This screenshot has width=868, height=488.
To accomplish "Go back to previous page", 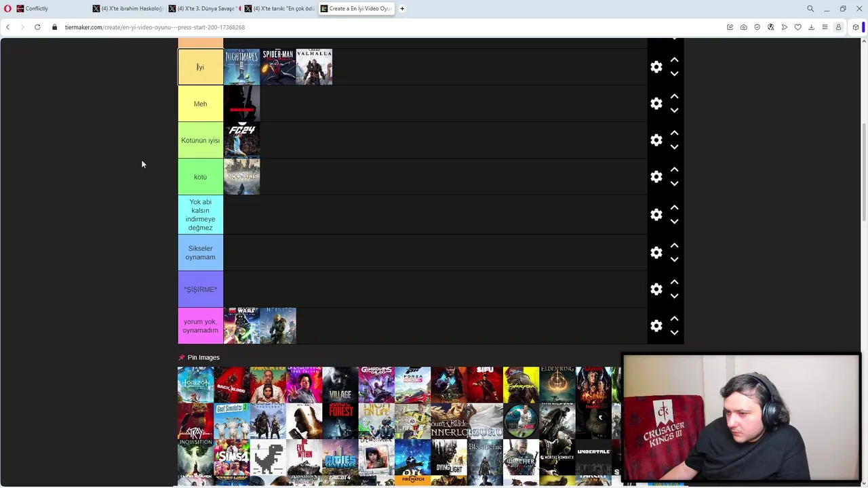I will pos(7,27).
